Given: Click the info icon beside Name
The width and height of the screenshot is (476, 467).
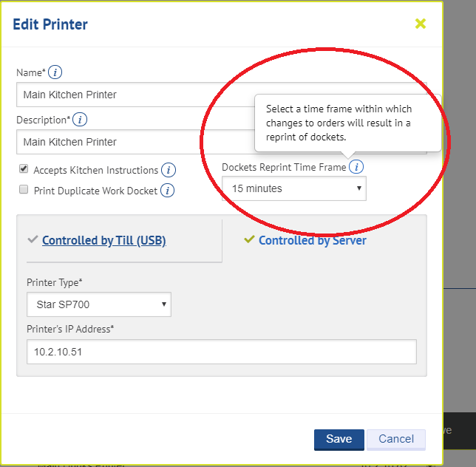Looking at the screenshot, I should click(x=55, y=72).
